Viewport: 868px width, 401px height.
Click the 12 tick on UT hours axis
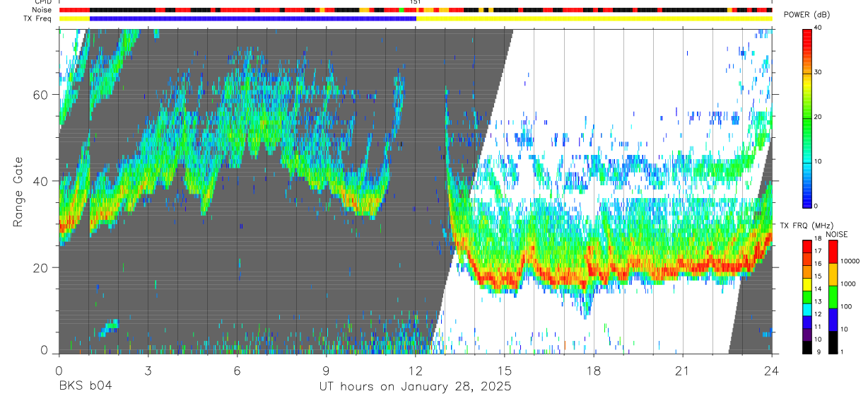coord(415,371)
